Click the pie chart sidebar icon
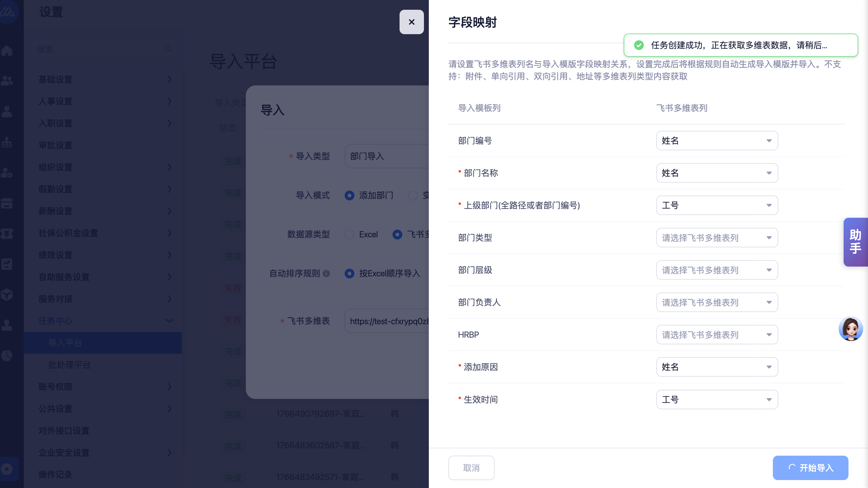 point(7,355)
